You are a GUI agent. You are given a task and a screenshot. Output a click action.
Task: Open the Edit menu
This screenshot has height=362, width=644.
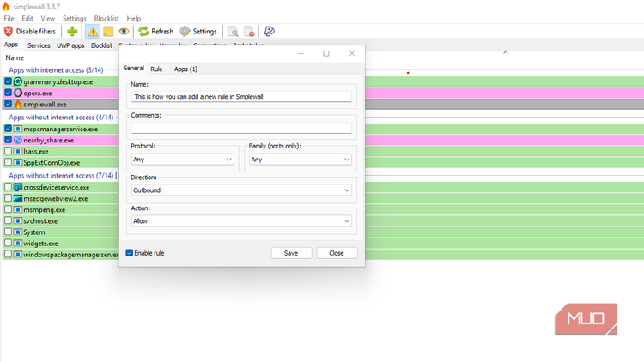pyautogui.click(x=27, y=19)
